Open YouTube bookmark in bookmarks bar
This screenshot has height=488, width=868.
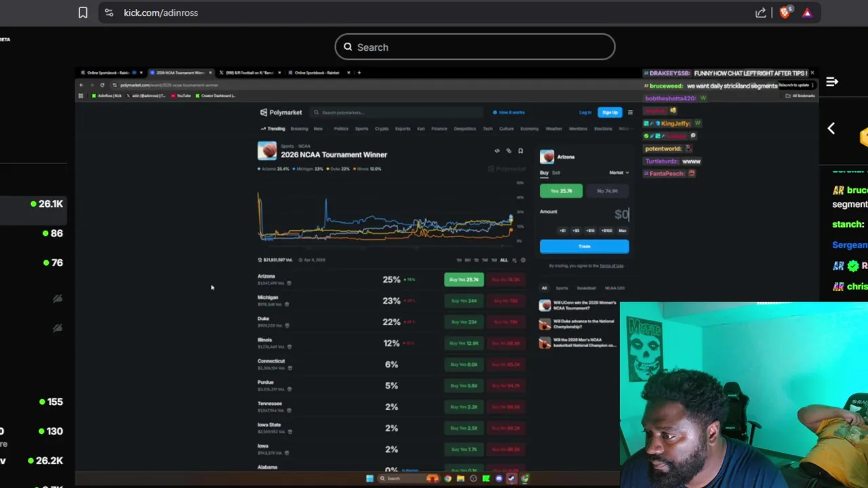(x=181, y=96)
